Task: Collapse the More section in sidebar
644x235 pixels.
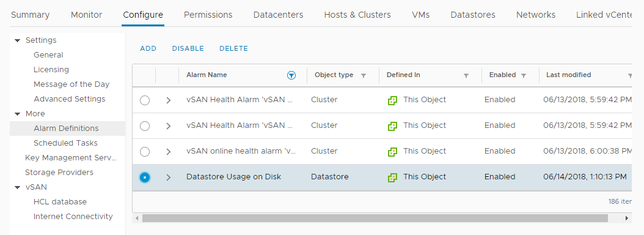Action: click(17, 114)
